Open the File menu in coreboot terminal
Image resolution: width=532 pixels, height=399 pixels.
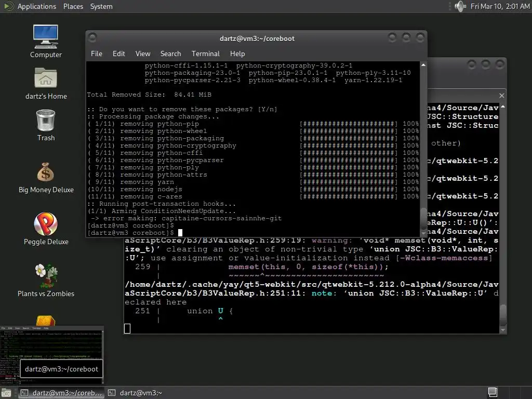click(x=96, y=54)
